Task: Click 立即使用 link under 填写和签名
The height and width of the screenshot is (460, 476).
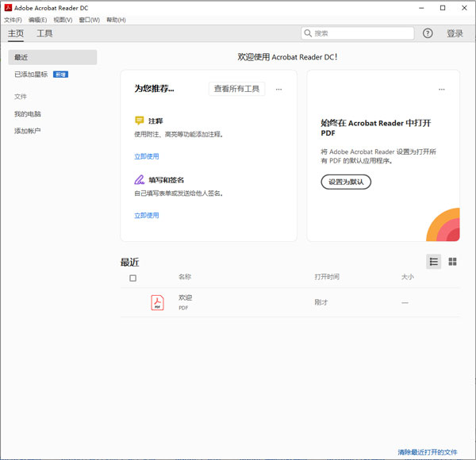Action: (x=147, y=216)
